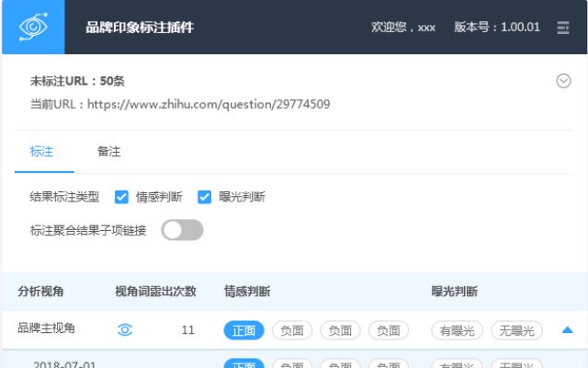Collapse 品牌主视角 row with blue triangle
The width and height of the screenshot is (588, 368).
point(568,330)
